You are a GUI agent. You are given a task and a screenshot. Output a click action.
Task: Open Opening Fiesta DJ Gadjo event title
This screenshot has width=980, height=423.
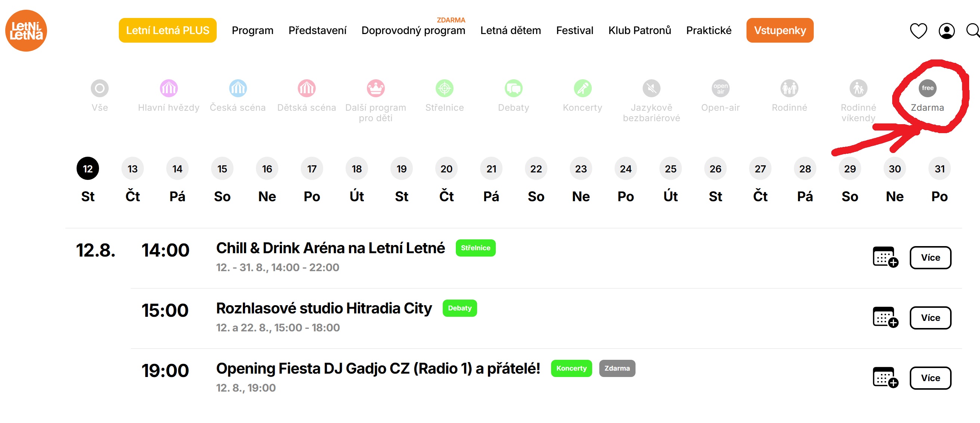click(378, 368)
